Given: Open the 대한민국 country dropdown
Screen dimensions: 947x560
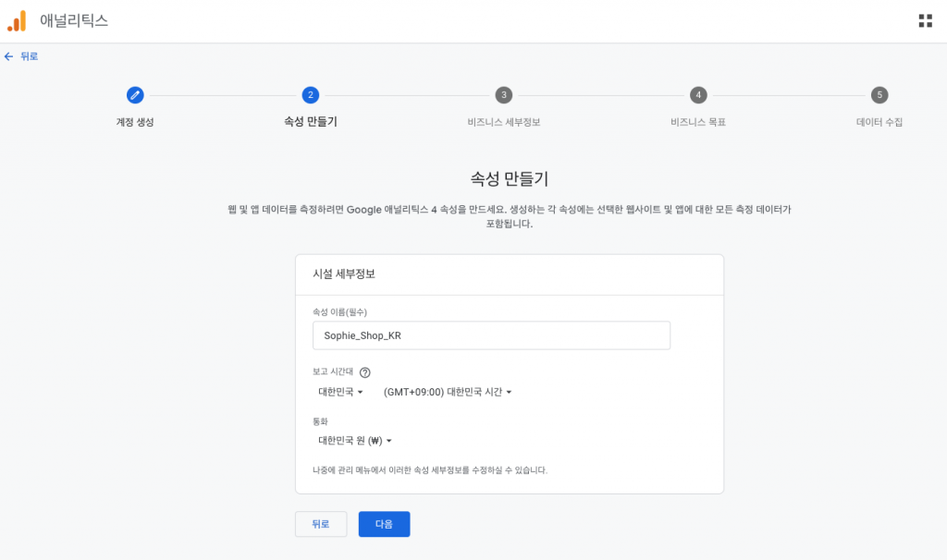Looking at the screenshot, I should [x=338, y=392].
